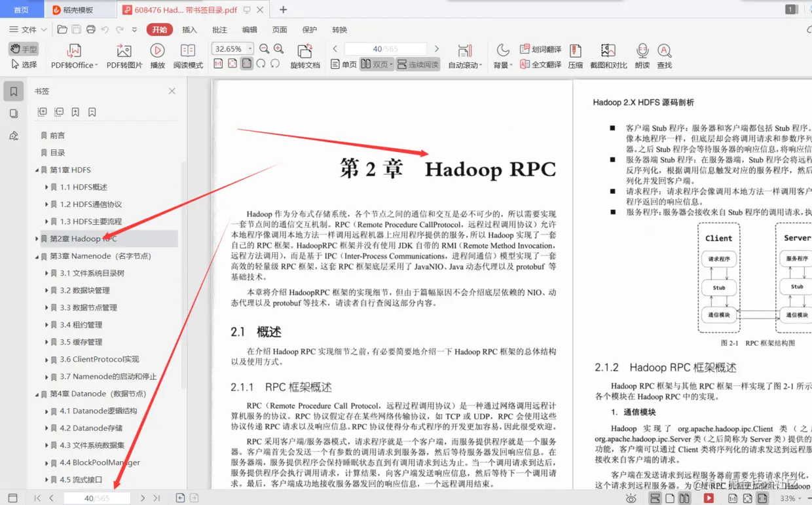812x505 pixels.
Task: Collapse the 第1章 HDFS bookmark
Action: tap(37, 170)
